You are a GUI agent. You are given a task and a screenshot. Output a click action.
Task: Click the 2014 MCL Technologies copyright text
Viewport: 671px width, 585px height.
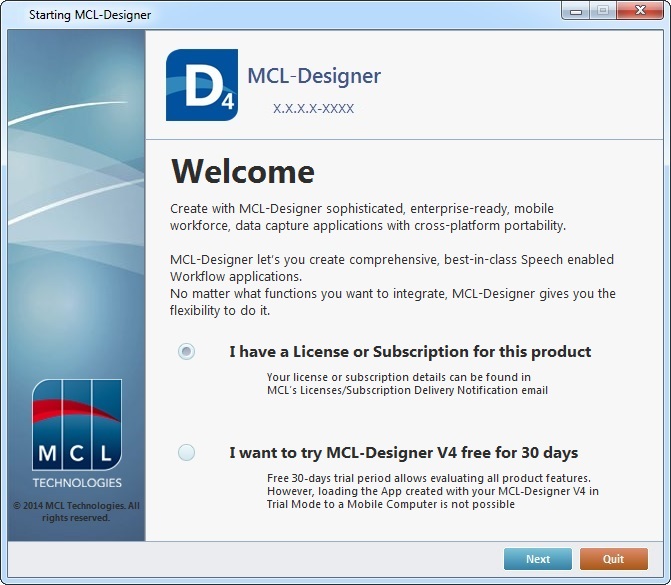coord(76,511)
